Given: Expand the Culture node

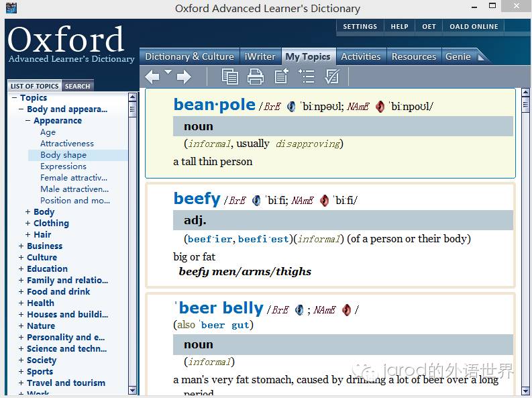Looking at the screenshot, I should [21, 257].
